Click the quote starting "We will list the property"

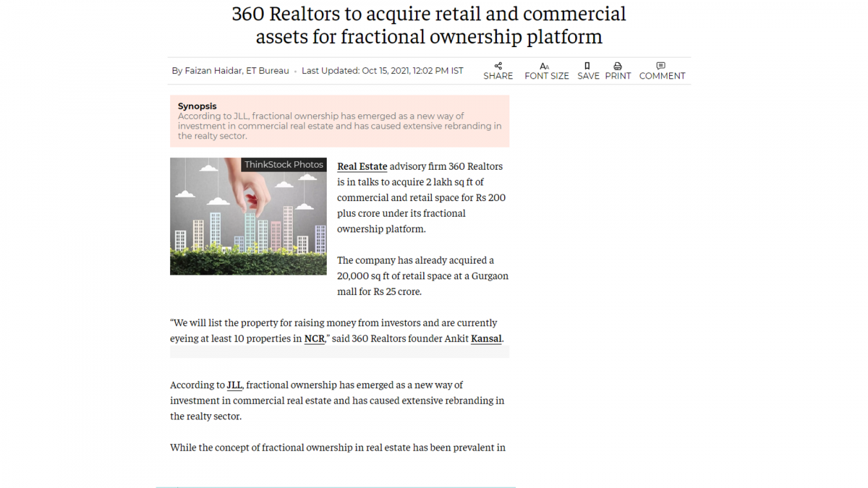point(336,330)
